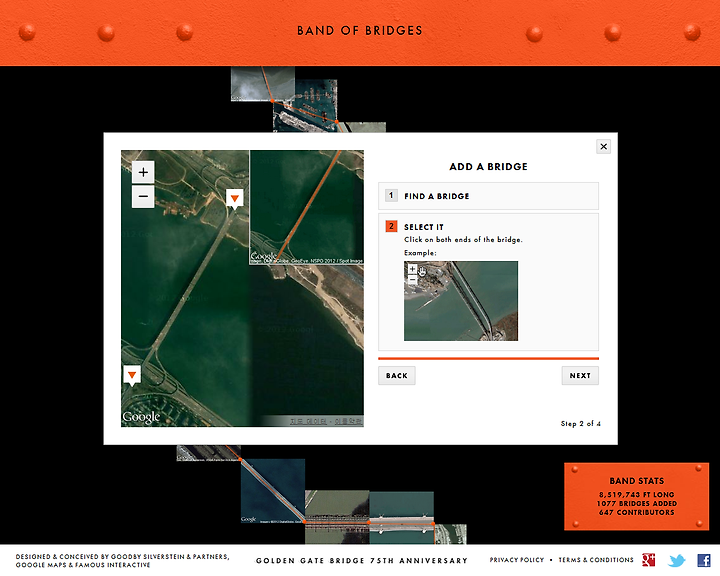Click the orange step number 2 badge

(x=391, y=226)
